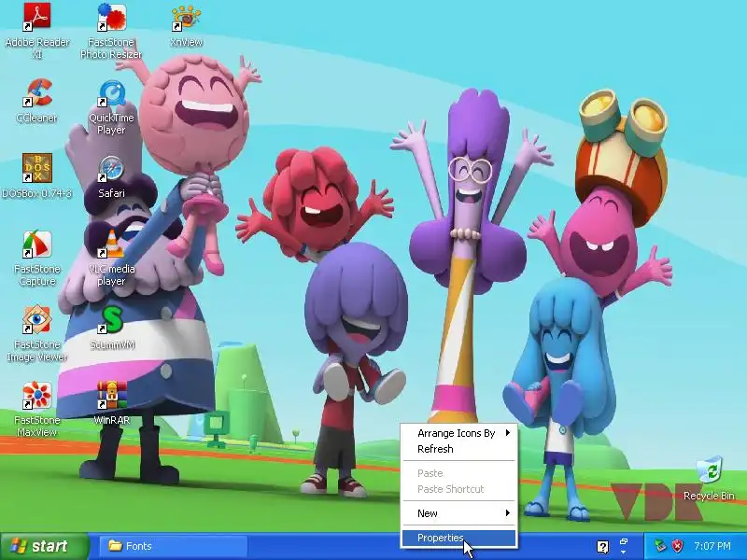Open the Start menu
The image size is (747, 560).
[44, 546]
